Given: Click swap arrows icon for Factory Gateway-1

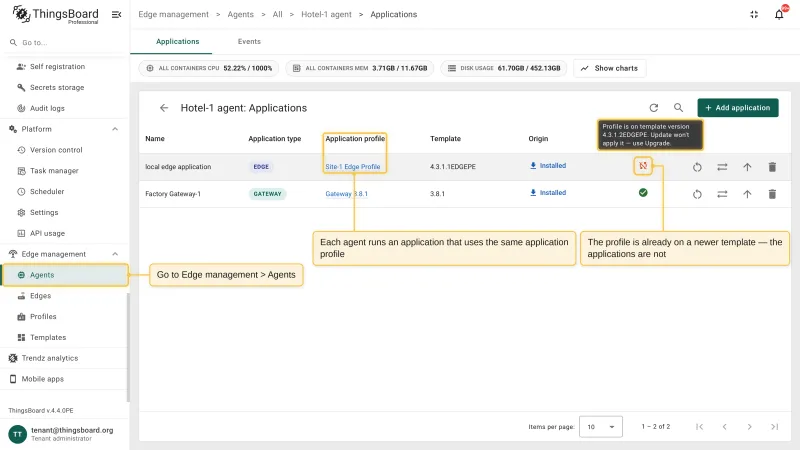Looking at the screenshot, I should click(722, 194).
